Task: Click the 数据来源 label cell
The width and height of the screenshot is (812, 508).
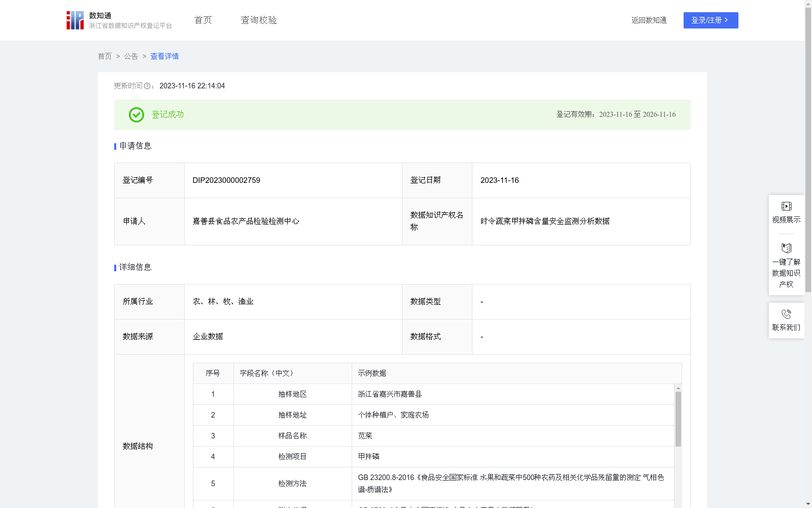Action: [x=149, y=337]
